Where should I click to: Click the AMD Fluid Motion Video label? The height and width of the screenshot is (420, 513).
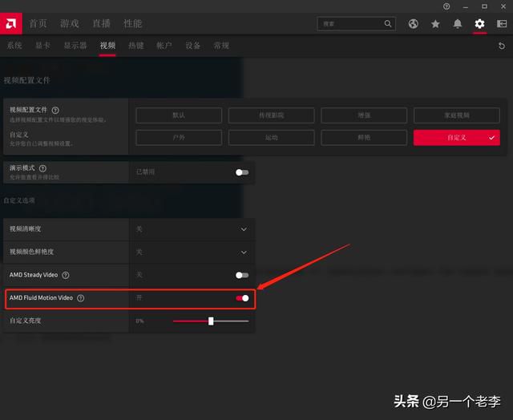(41, 298)
